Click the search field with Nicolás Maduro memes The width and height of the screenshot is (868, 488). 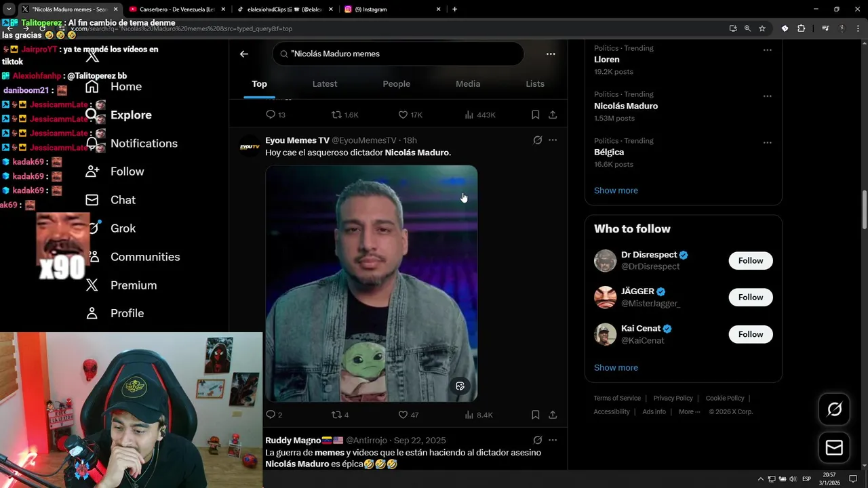(x=398, y=54)
